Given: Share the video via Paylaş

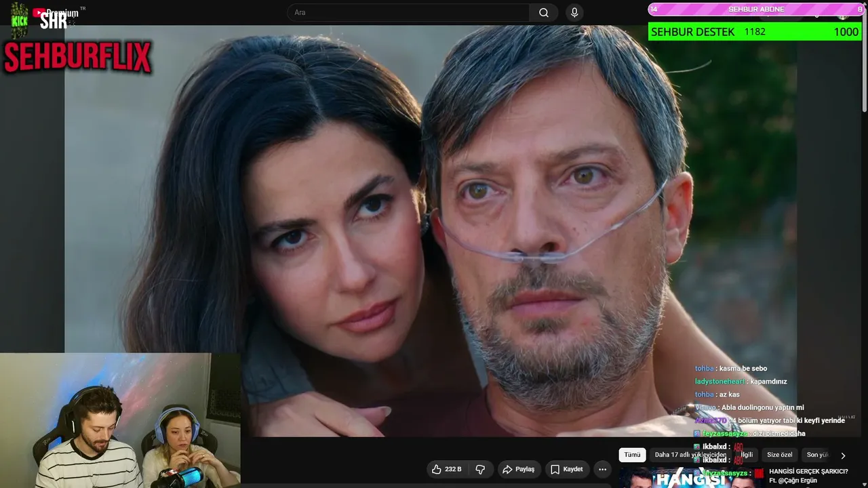Looking at the screenshot, I should [518, 469].
